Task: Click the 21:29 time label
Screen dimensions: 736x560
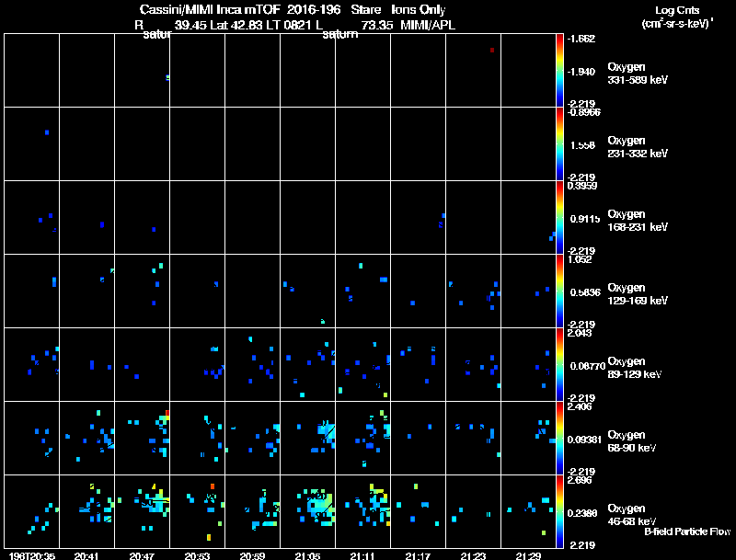Action: click(528, 556)
